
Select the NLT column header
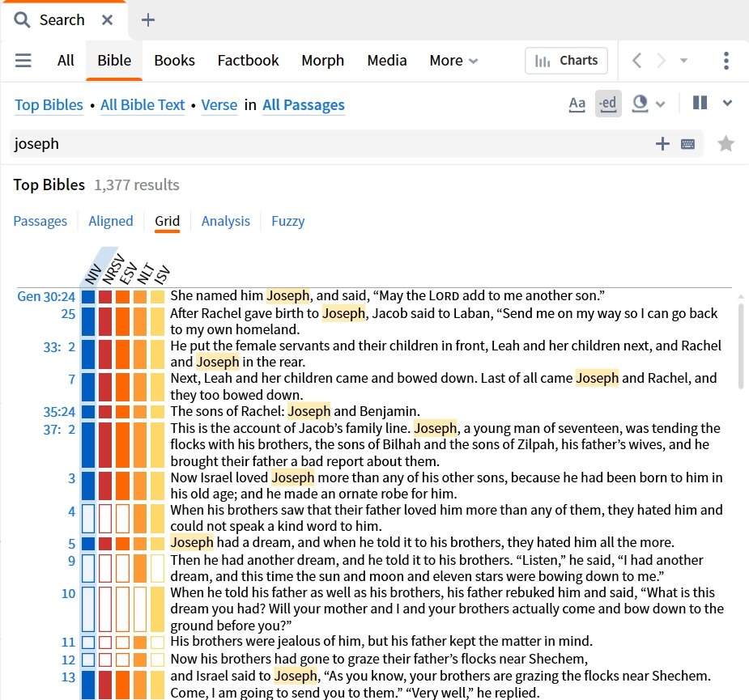point(146,274)
